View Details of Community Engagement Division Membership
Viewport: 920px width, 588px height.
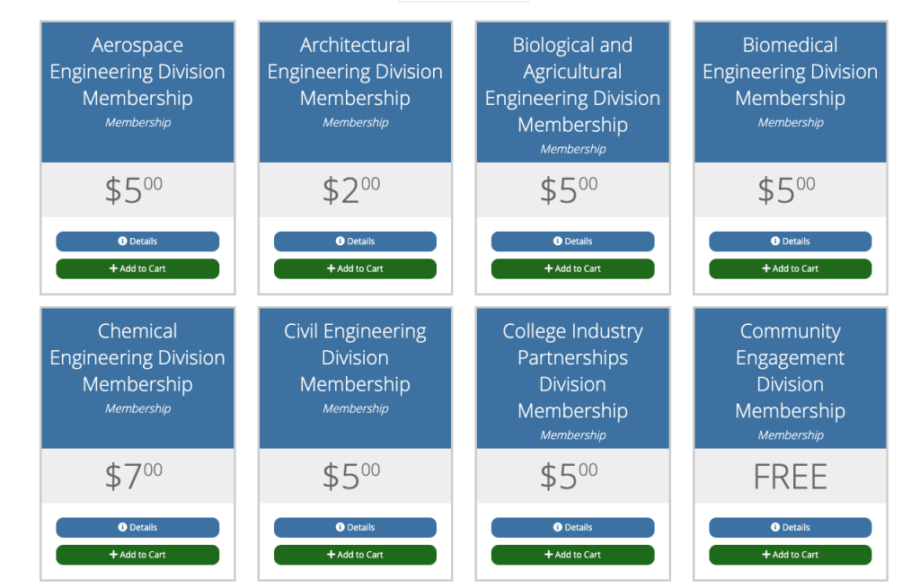(791, 527)
